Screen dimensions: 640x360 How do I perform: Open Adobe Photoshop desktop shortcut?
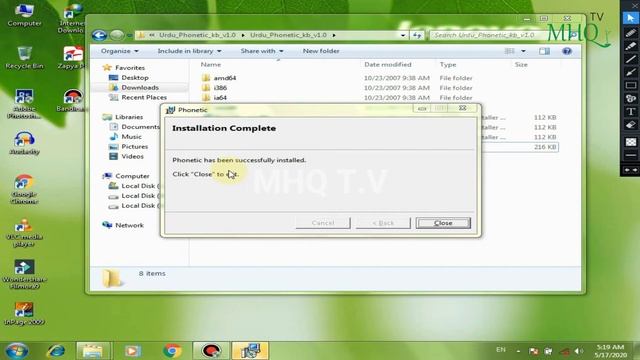24,104
